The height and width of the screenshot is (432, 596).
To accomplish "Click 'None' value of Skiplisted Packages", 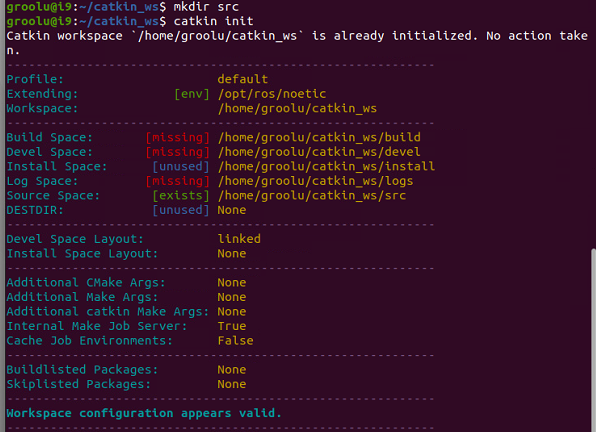I will (231, 384).
